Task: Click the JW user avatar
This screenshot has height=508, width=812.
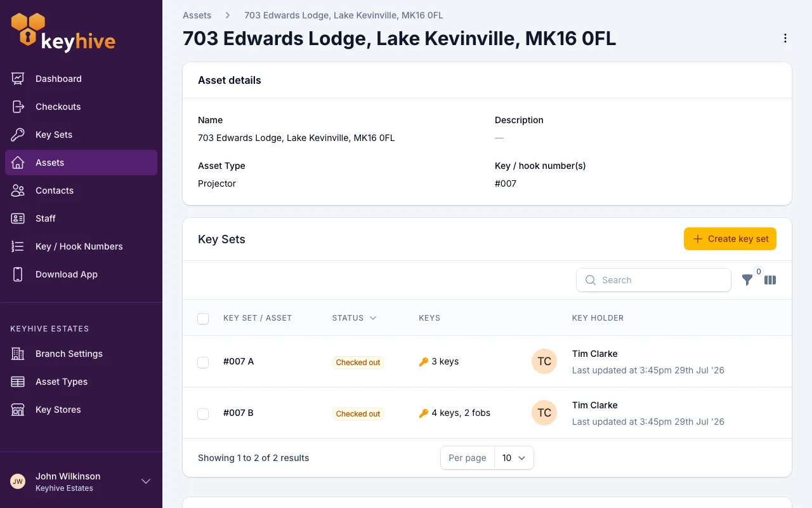Action: [18, 481]
